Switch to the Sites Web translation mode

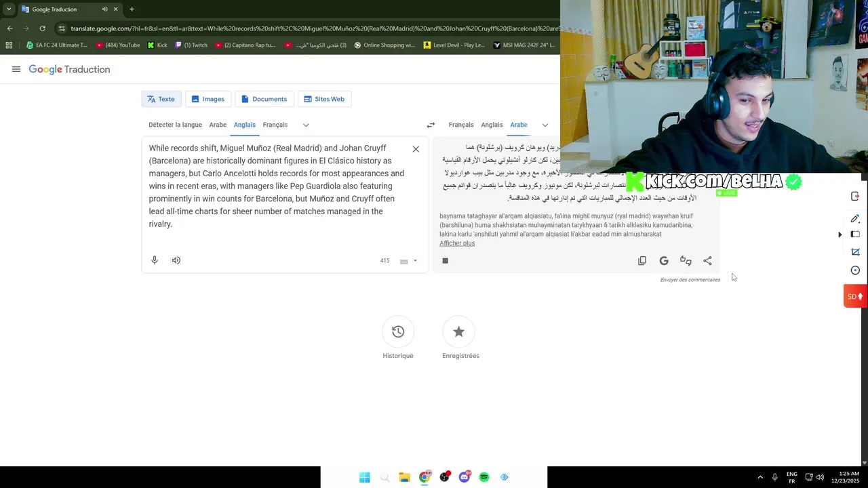pyautogui.click(x=324, y=99)
